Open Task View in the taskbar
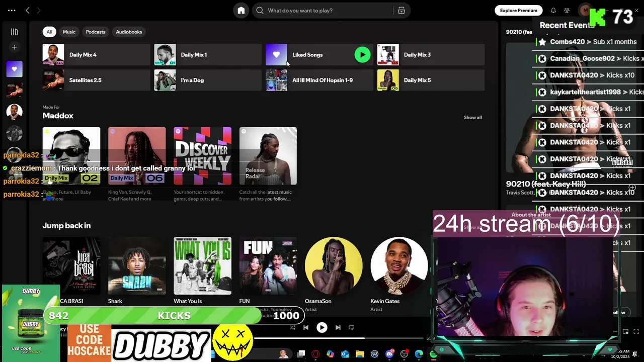 301,354
